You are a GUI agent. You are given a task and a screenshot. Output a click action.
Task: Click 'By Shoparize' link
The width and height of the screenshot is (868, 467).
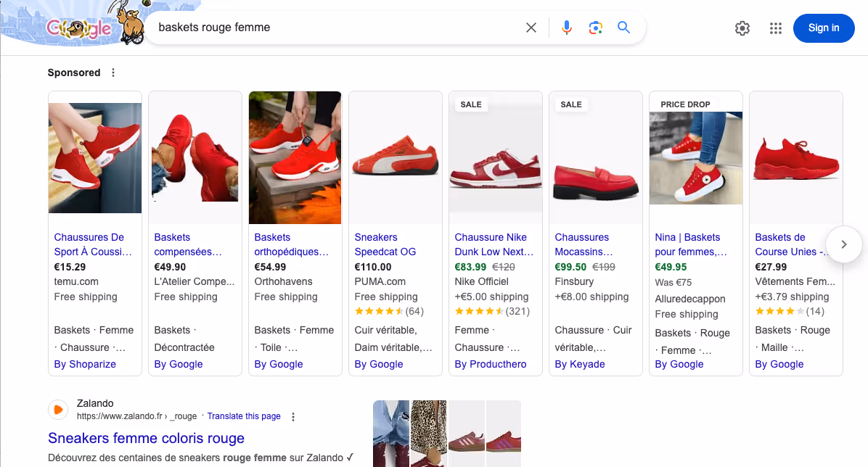click(x=85, y=364)
